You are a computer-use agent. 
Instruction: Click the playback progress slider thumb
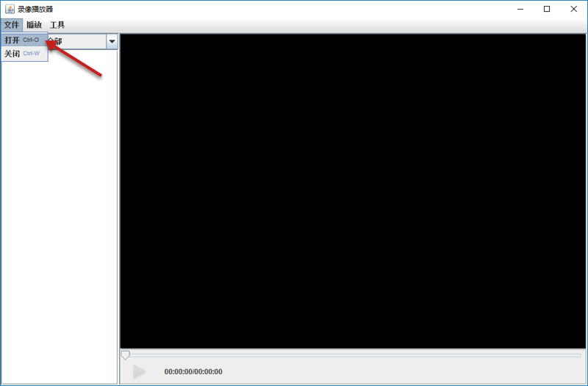pos(126,355)
